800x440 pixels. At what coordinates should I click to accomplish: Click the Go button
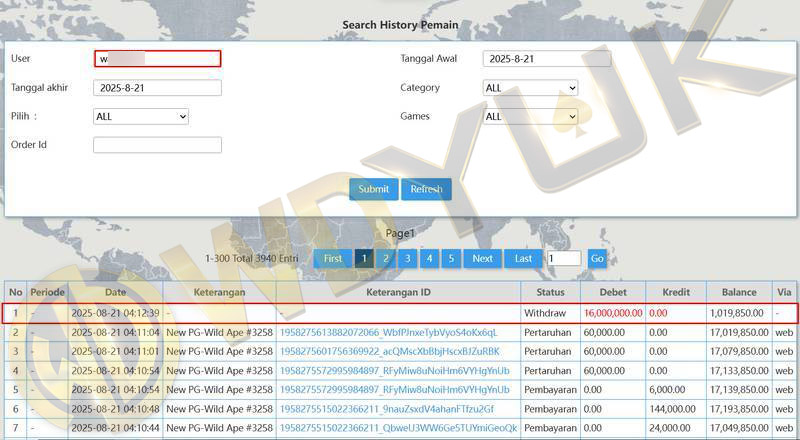(x=597, y=258)
